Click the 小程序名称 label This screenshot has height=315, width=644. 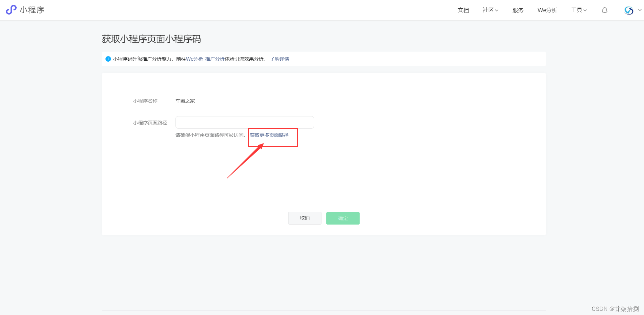click(x=145, y=101)
